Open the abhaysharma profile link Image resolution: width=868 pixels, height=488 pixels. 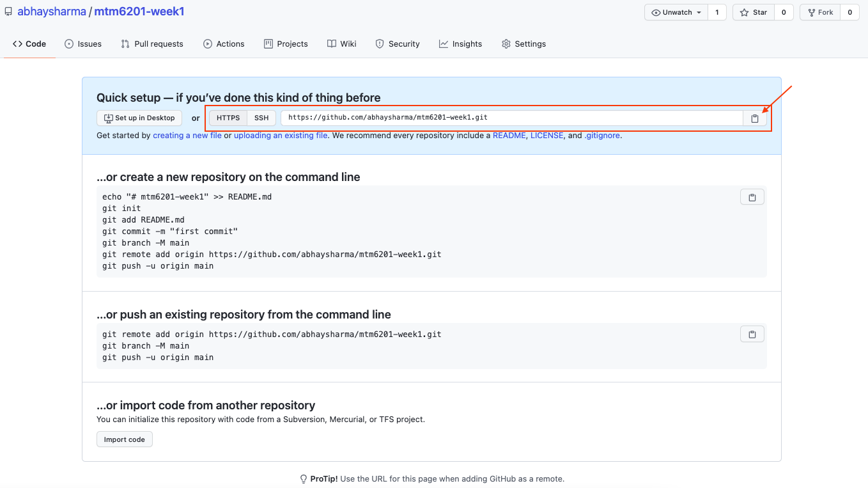(x=52, y=12)
